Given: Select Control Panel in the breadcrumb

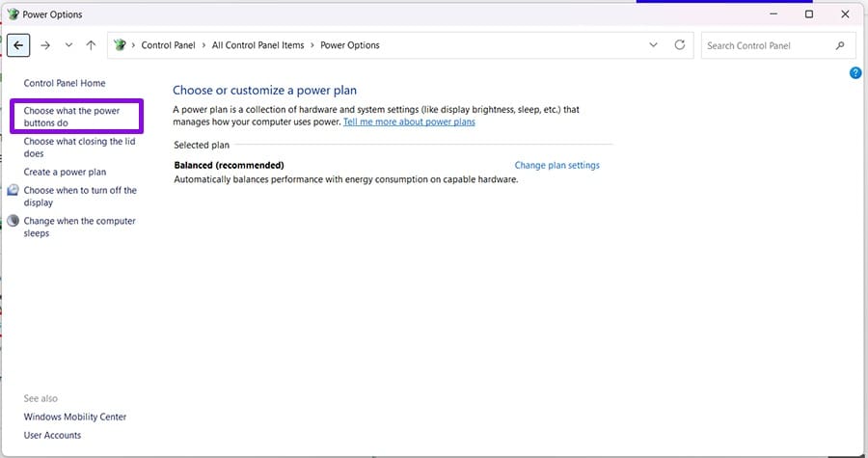Looking at the screenshot, I should (x=168, y=45).
